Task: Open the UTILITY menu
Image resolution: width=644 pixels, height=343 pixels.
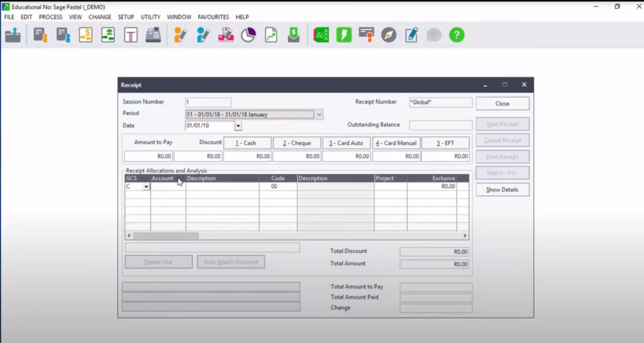Action: pyautogui.click(x=150, y=17)
